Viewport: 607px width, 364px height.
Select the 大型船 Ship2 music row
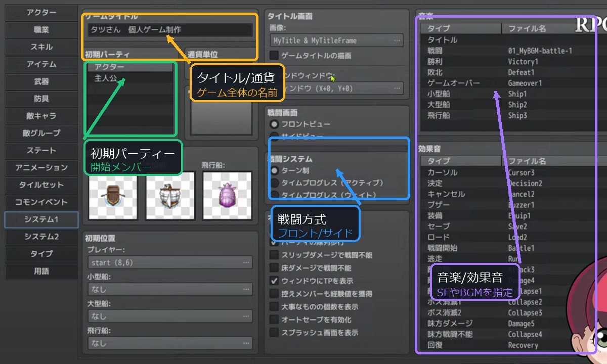[513, 105]
